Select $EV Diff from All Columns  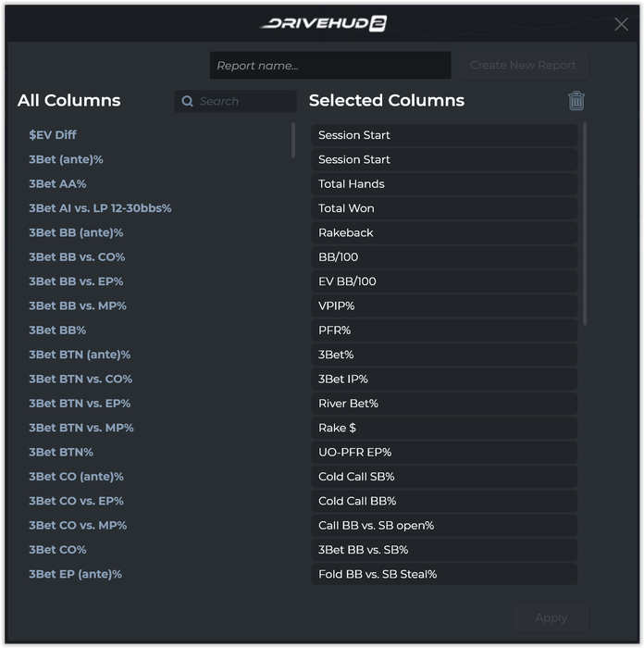pos(53,135)
